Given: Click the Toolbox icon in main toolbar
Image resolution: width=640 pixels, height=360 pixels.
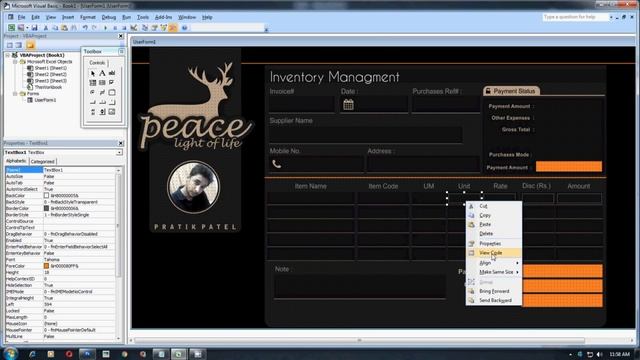Looking at the screenshot, I should tap(173, 28).
